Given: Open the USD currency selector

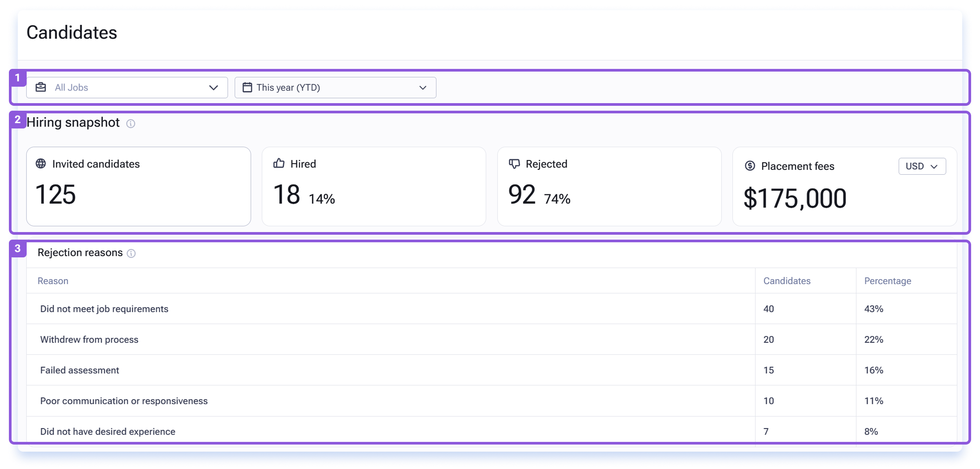Looking at the screenshot, I should pos(922,166).
